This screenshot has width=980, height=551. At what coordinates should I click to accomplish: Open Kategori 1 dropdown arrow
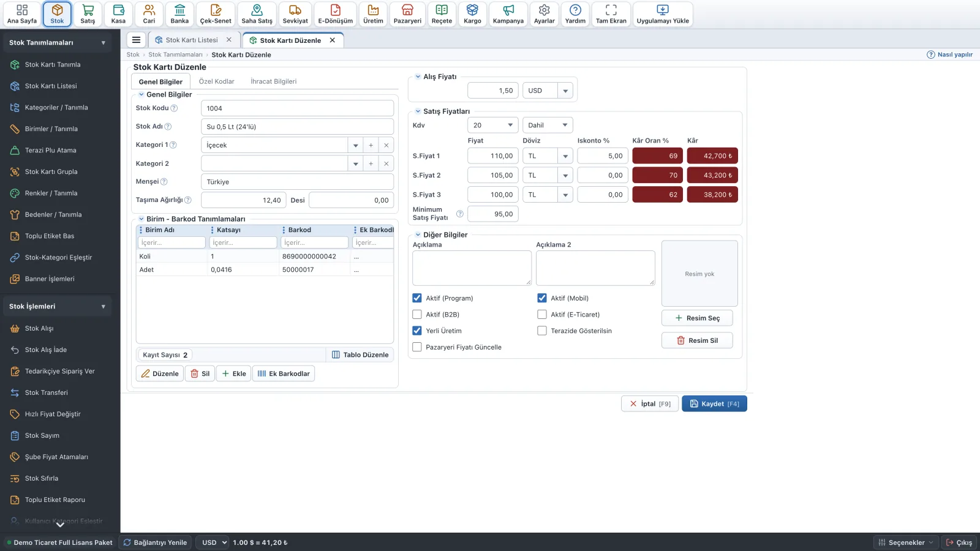[355, 145]
